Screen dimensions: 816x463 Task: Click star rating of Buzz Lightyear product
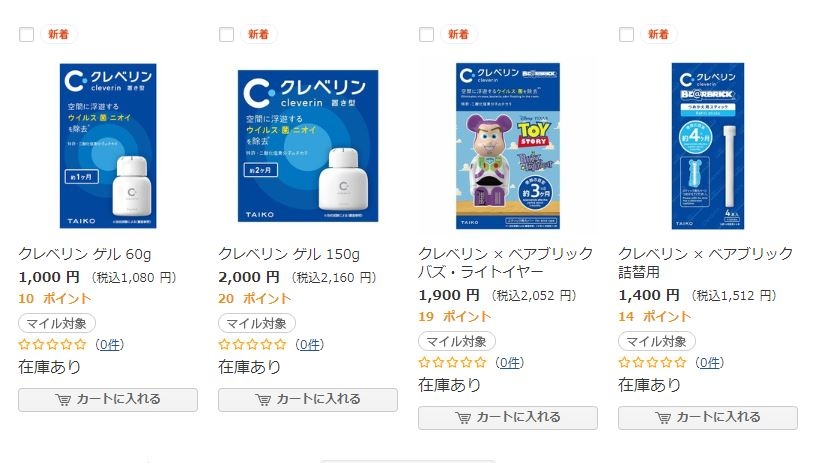pos(452,362)
